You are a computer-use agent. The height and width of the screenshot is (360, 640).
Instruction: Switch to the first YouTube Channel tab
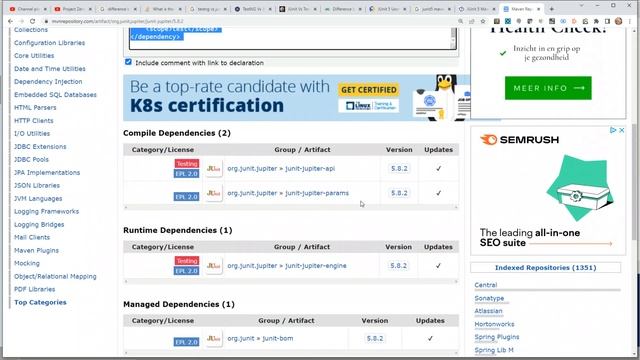coord(28,9)
